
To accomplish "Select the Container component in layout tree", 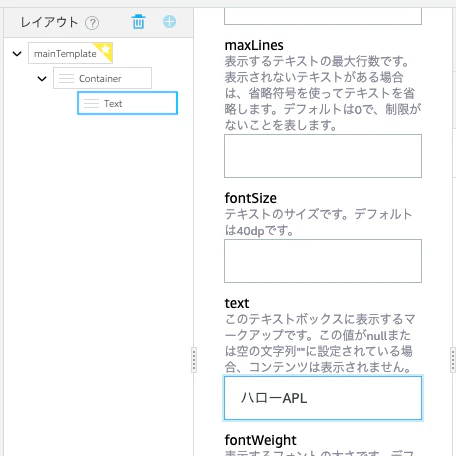I will click(102, 78).
